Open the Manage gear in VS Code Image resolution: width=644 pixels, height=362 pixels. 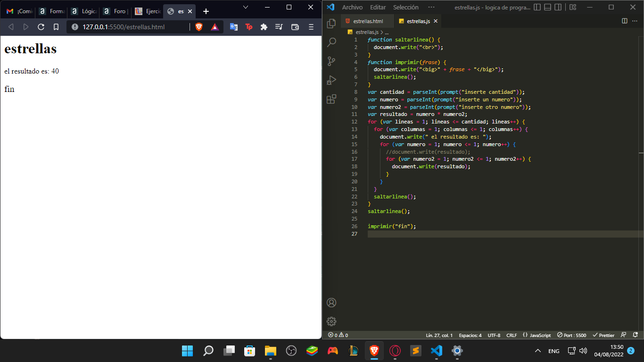(x=331, y=321)
